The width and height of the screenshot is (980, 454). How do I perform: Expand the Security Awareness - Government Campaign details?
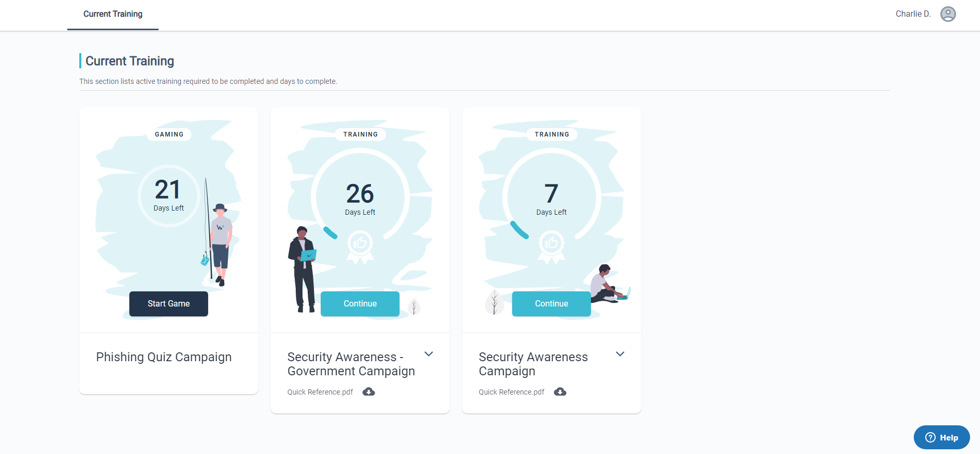[429, 354]
